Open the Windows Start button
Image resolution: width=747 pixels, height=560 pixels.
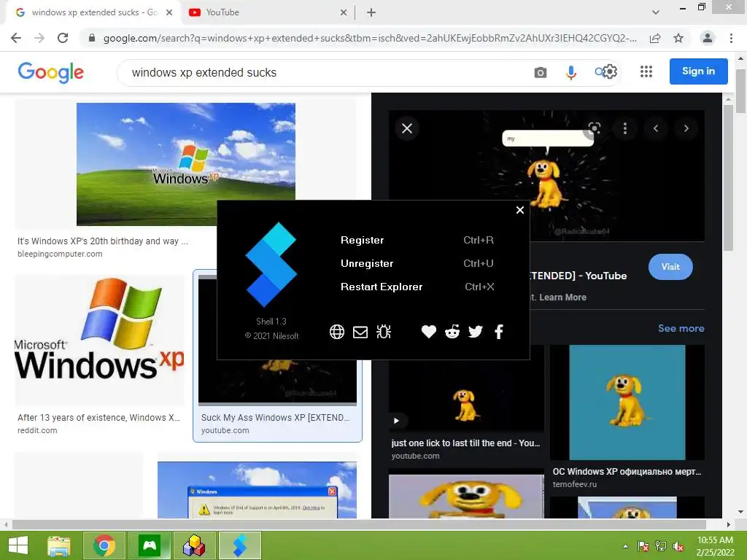[18, 545]
